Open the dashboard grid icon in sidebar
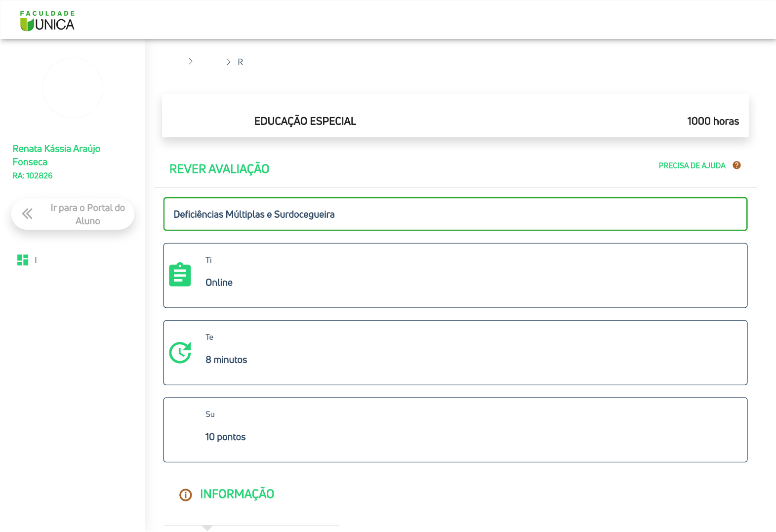The height and width of the screenshot is (532, 776). click(x=23, y=260)
